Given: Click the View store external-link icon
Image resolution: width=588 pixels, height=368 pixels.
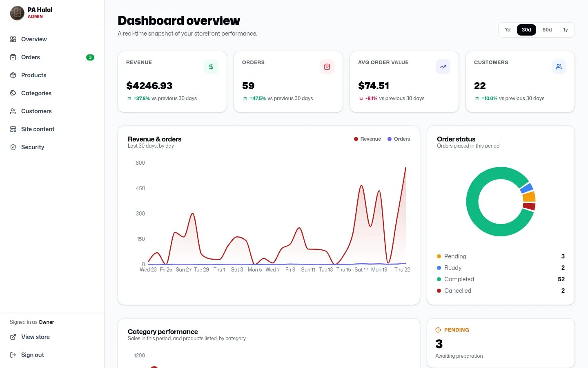Looking at the screenshot, I should (x=13, y=337).
